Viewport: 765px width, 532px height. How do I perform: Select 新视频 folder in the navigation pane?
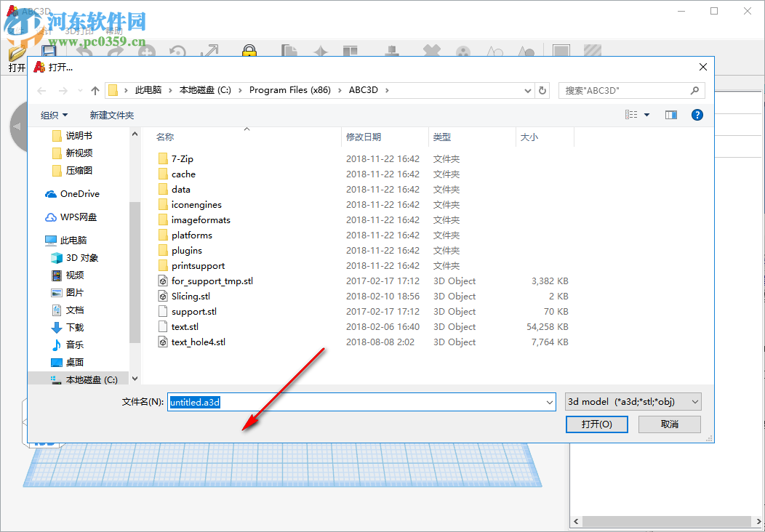click(x=72, y=153)
